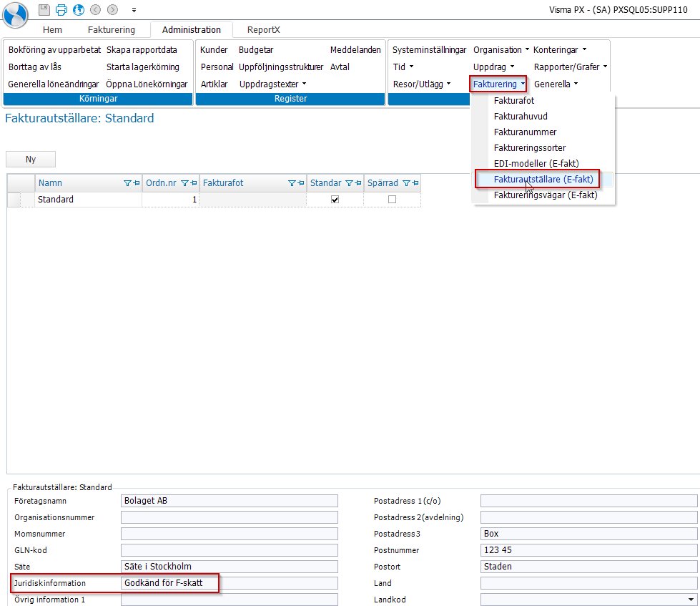The image size is (700, 606).
Task: Open the Landkod dropdown
Action: [691, 600]
